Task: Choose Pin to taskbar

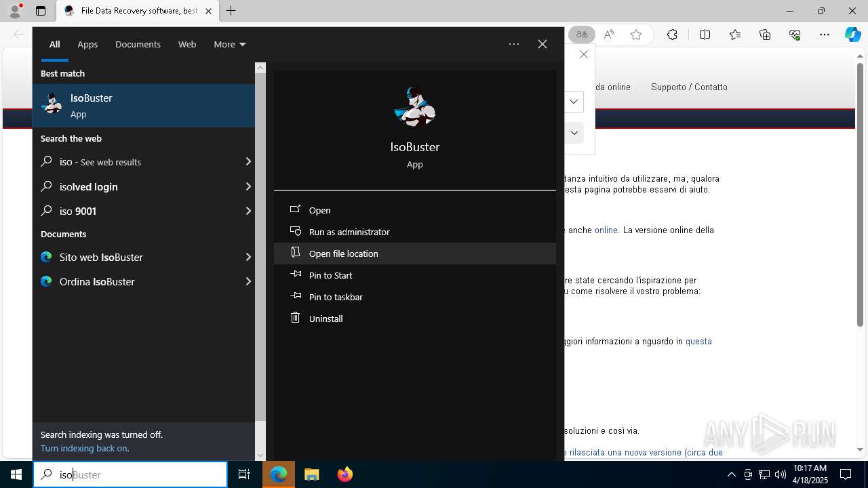Action: (x=414, y=297)
